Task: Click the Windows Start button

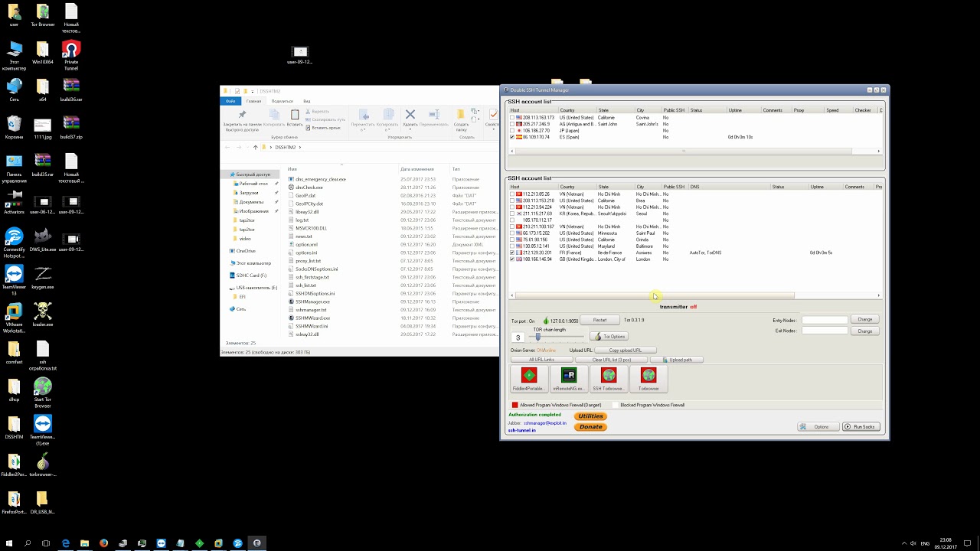Action: (8, 543)
